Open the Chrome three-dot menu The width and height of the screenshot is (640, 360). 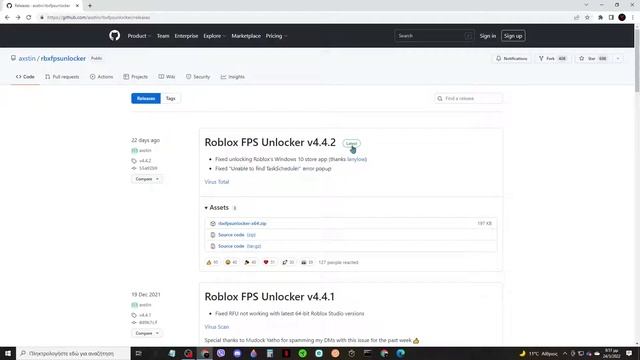[633, 18]
